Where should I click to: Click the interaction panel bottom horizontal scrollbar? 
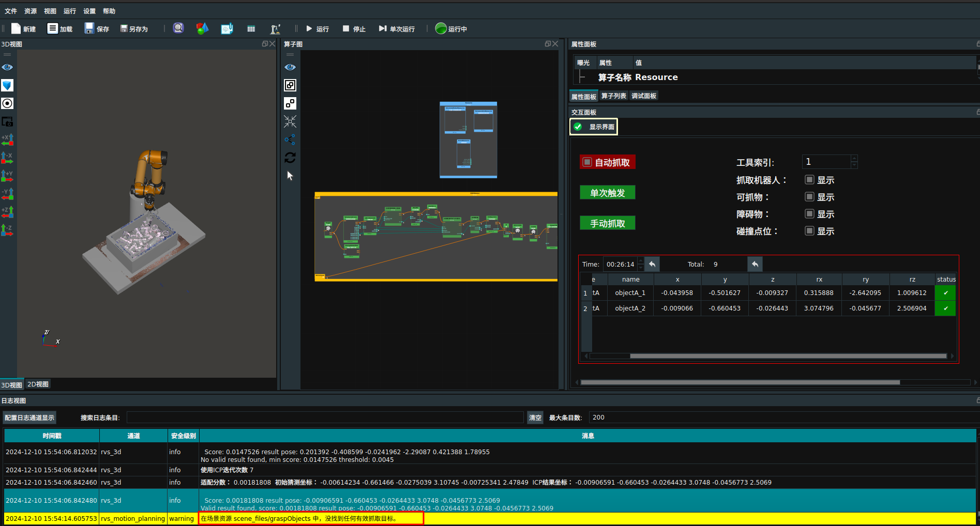740,382
